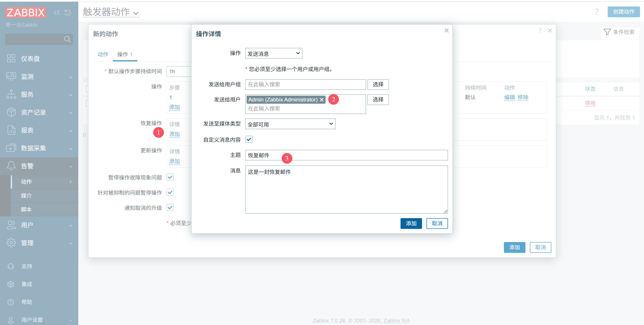The width and height of the screenshot is (644, 325).
Task: Click 添加 button in 新的动作 dialog
Action: click(x=514, y=247)
